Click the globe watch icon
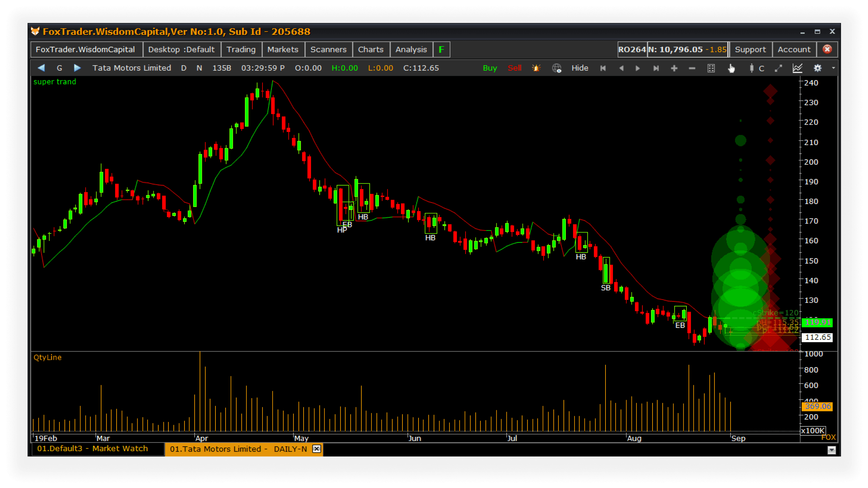 click(x=556, y=68)
